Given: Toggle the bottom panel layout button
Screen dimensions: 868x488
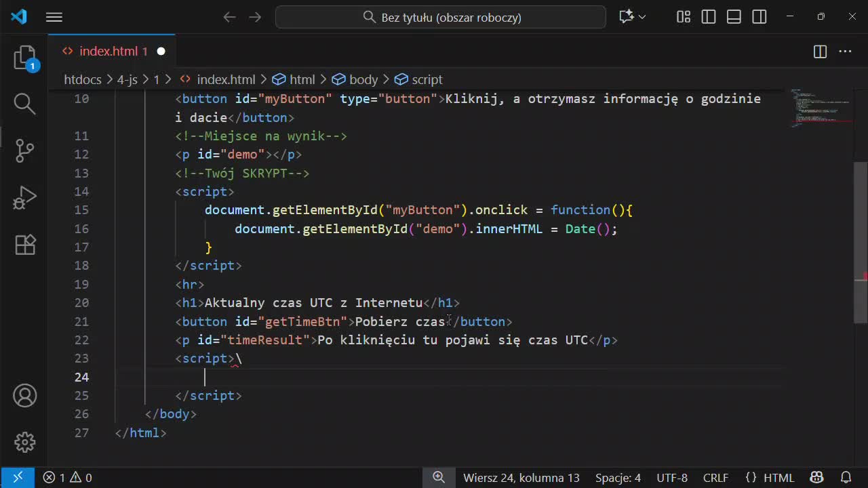Looking at the screenshot, I should click(x=734, y=17).
